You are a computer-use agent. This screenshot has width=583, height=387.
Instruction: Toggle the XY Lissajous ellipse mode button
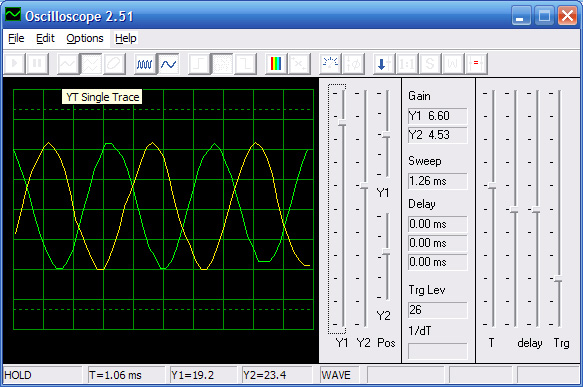[x=114, y=64]
